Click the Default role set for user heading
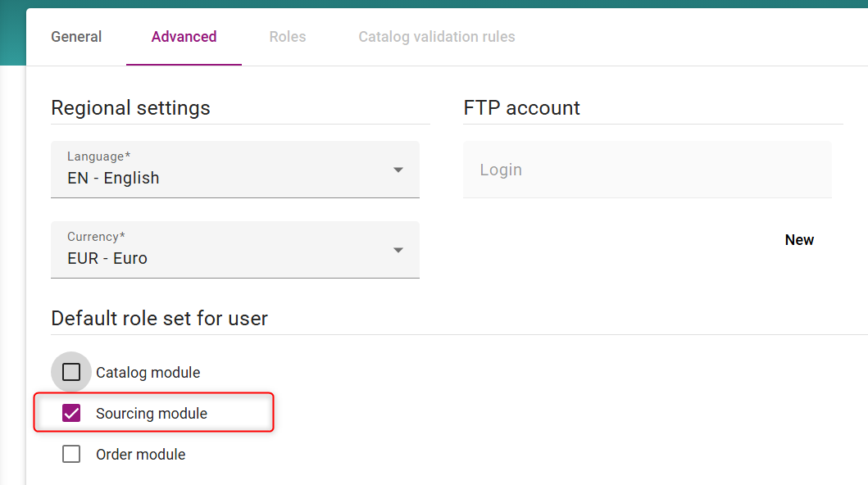This screenshot has width=868, height=485. tap(159, 318)
